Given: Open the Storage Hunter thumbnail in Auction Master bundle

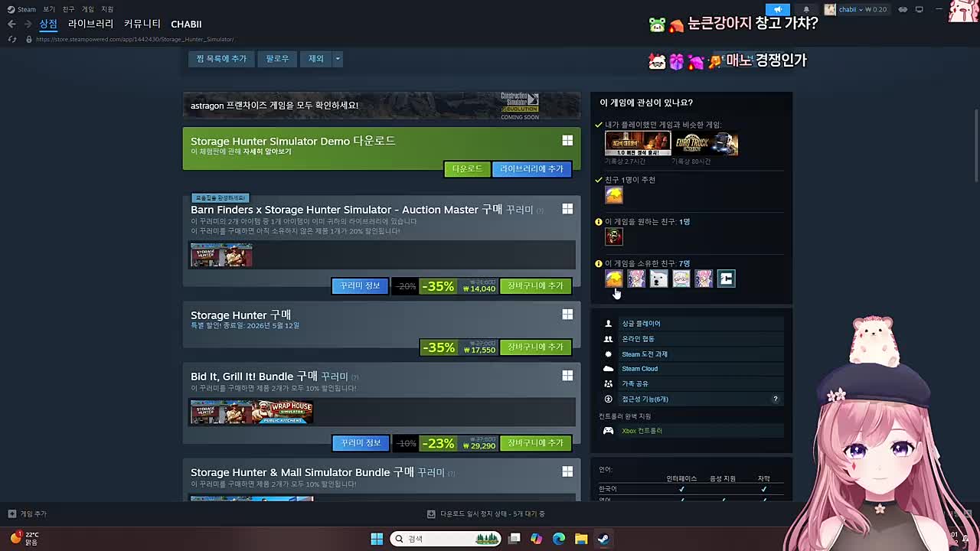Looking at the screenshot, I should tap(221, 256).
